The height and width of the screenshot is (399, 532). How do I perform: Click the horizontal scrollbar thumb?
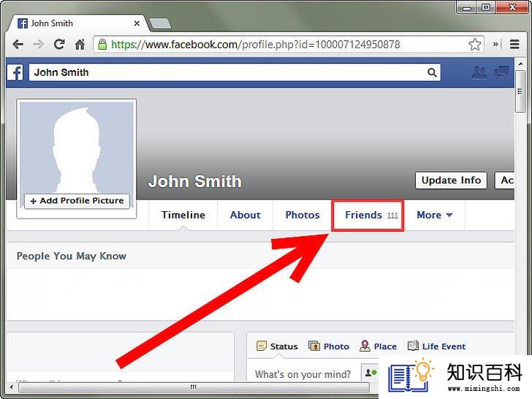tap(194, 387)
